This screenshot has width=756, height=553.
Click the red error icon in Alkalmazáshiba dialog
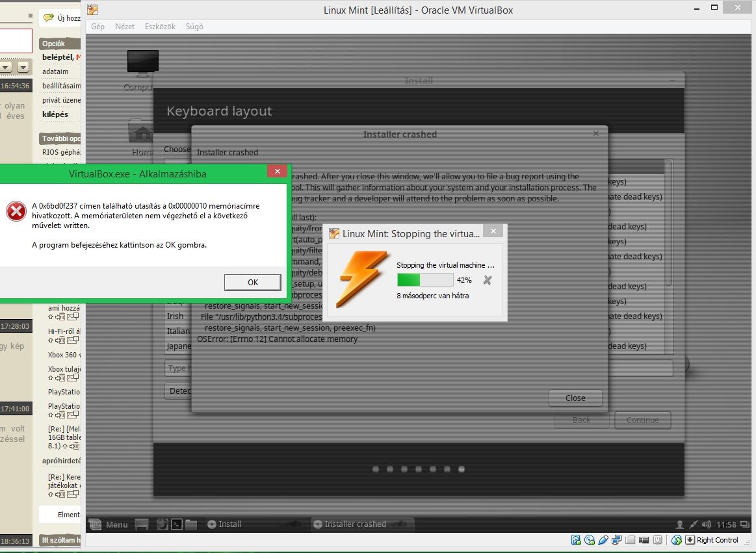[x=16, y=211]
